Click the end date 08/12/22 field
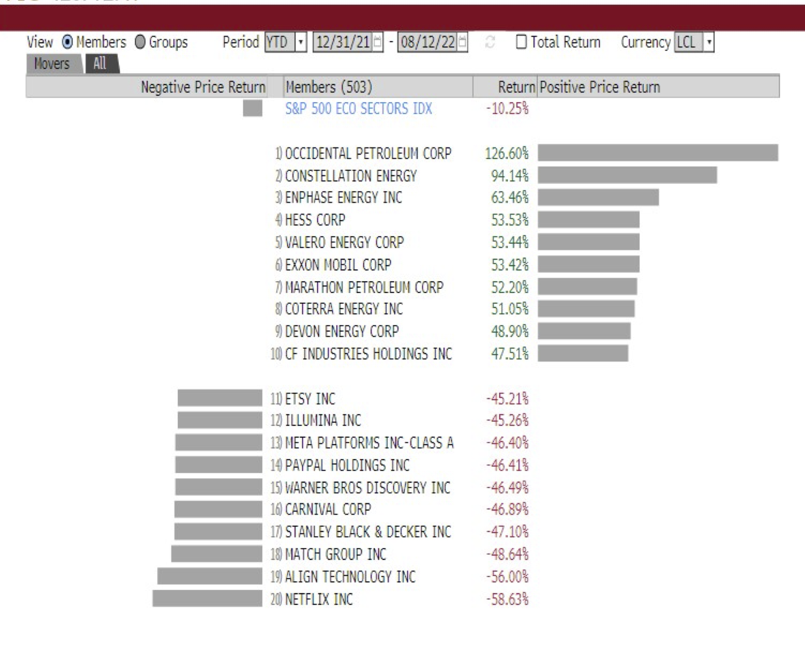This screenshot has height=672, width=805. point(428,42)
